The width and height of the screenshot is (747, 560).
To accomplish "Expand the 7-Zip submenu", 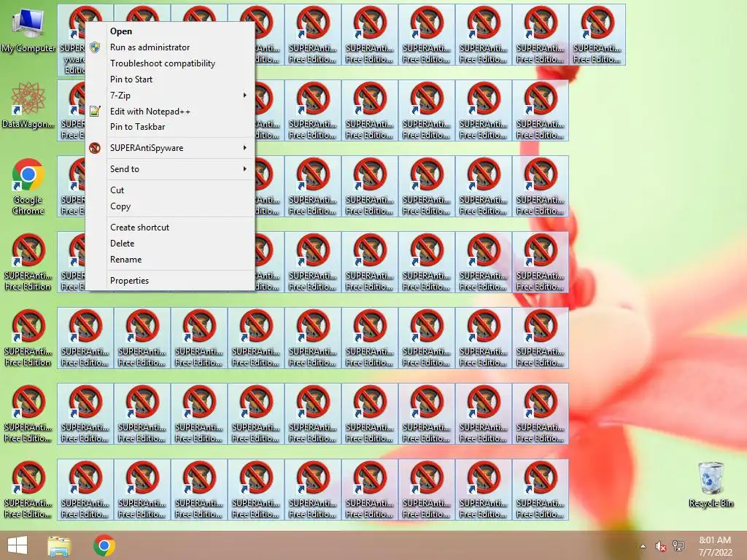I will point(171,96).
